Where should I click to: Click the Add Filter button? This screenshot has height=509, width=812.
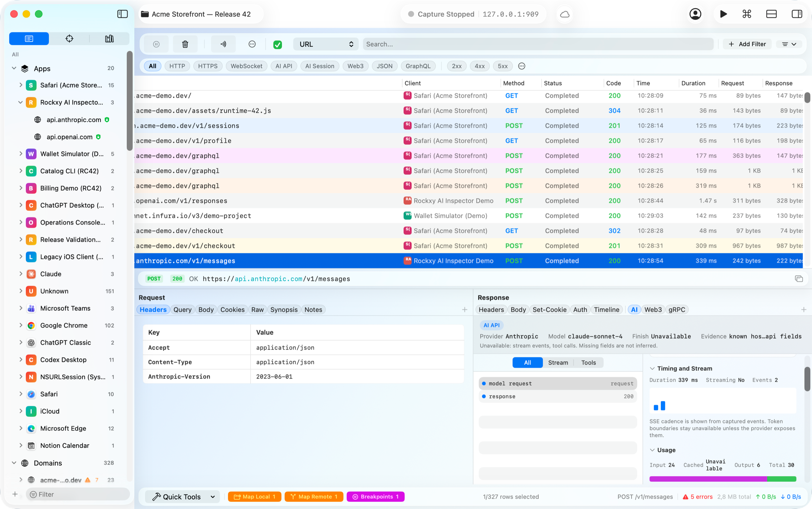tap(747, 44)
